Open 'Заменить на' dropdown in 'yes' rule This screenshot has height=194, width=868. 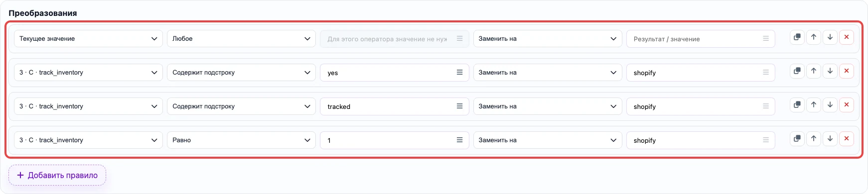(548, 73)
